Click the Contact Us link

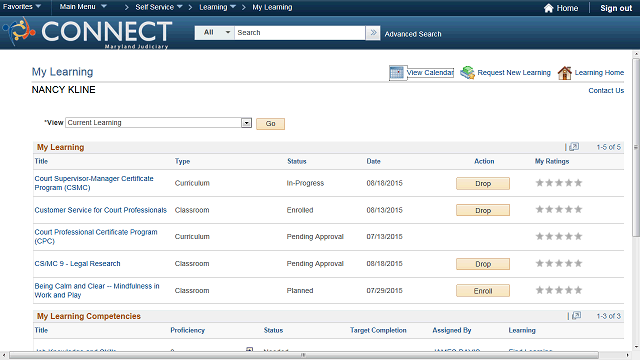(606, 91)
